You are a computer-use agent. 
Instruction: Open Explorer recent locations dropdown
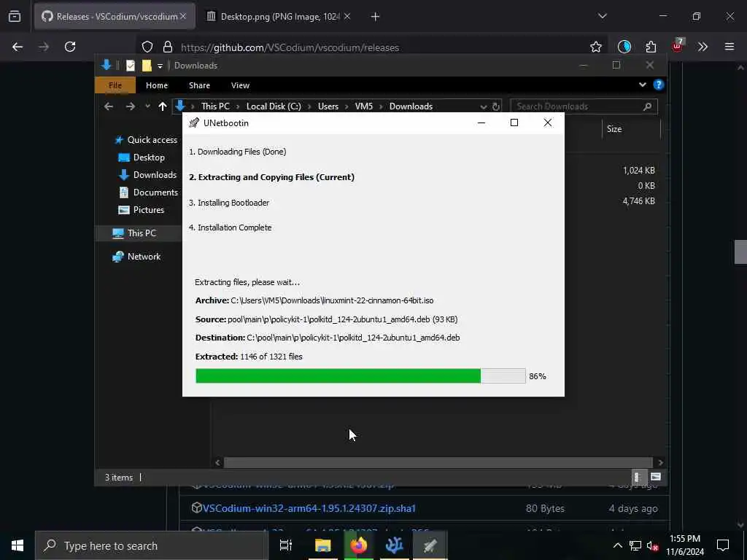(x=147, y=106)
